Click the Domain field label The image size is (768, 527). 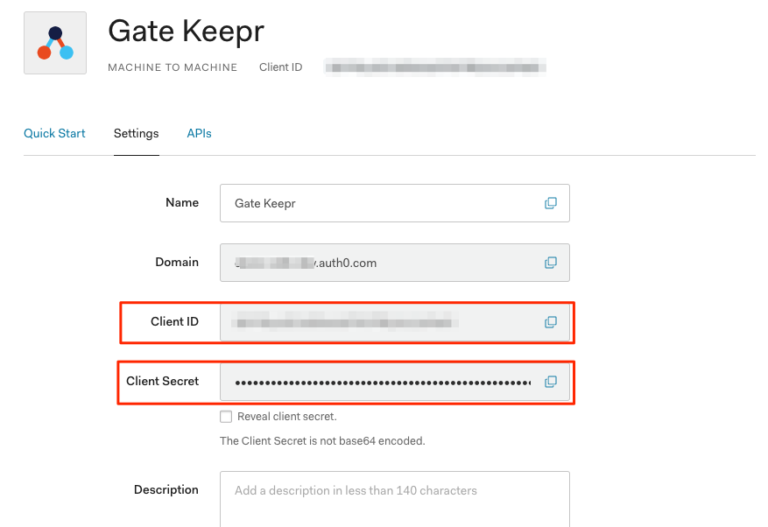tap(177, 262)
